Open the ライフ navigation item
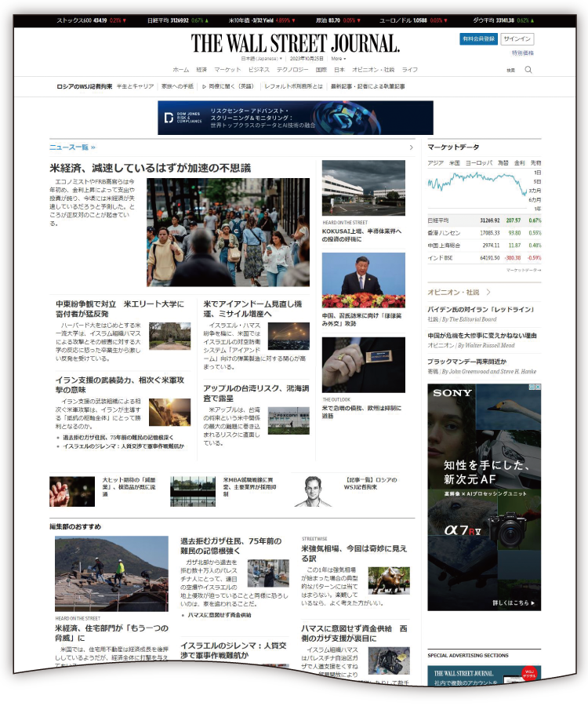This screenshot has height=706, width=588. click(x=410, y=70)
